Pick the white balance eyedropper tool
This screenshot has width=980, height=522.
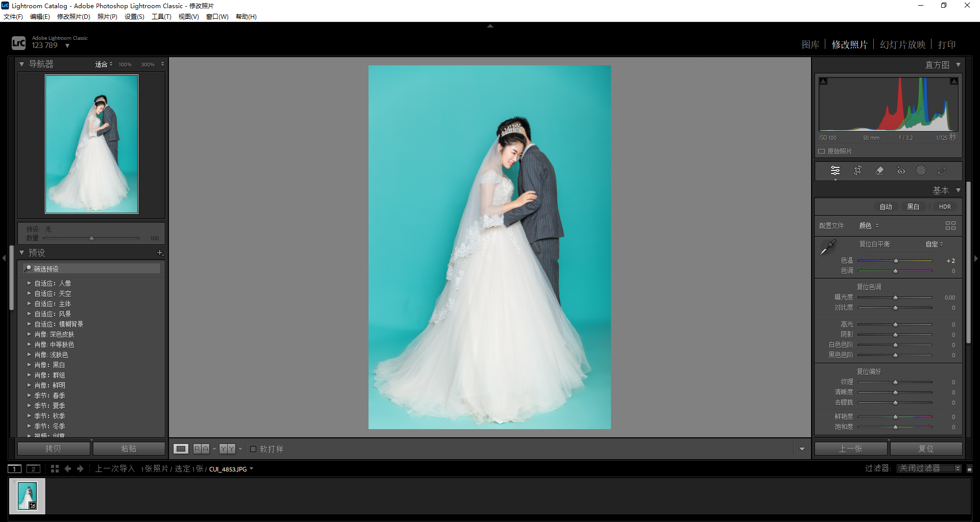click(827, 247)
